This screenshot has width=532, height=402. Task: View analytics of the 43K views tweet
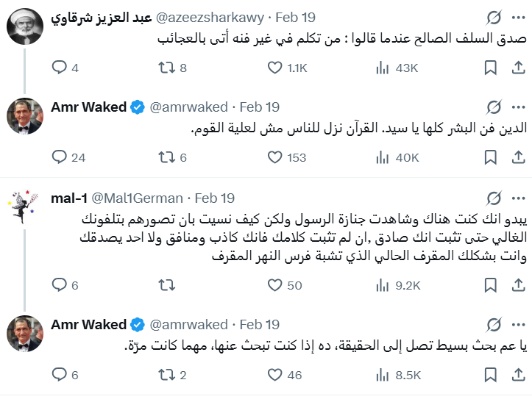[x=383, y=68]
